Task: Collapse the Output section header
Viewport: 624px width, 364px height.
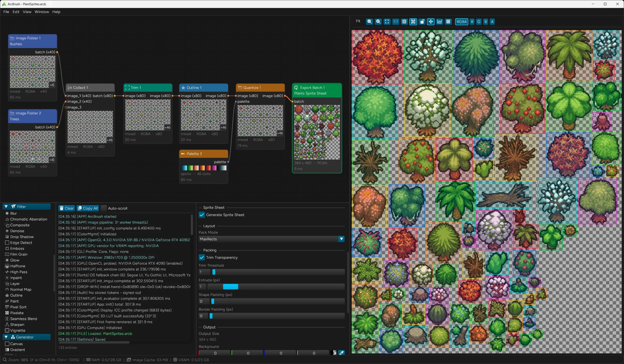Action: pos(209,327)
